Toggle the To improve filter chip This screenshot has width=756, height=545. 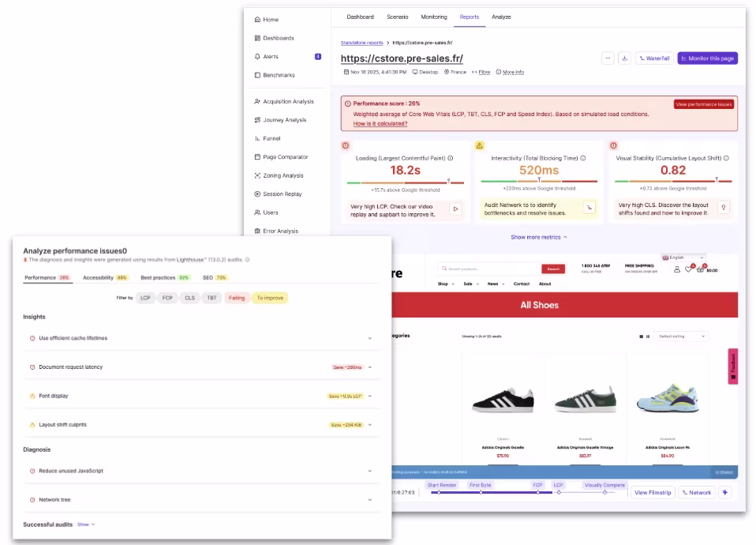[270, 299]
